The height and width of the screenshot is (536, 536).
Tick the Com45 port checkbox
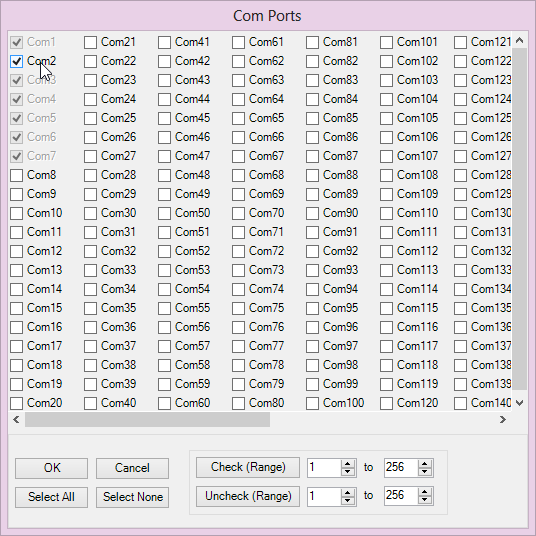(164, 119)
